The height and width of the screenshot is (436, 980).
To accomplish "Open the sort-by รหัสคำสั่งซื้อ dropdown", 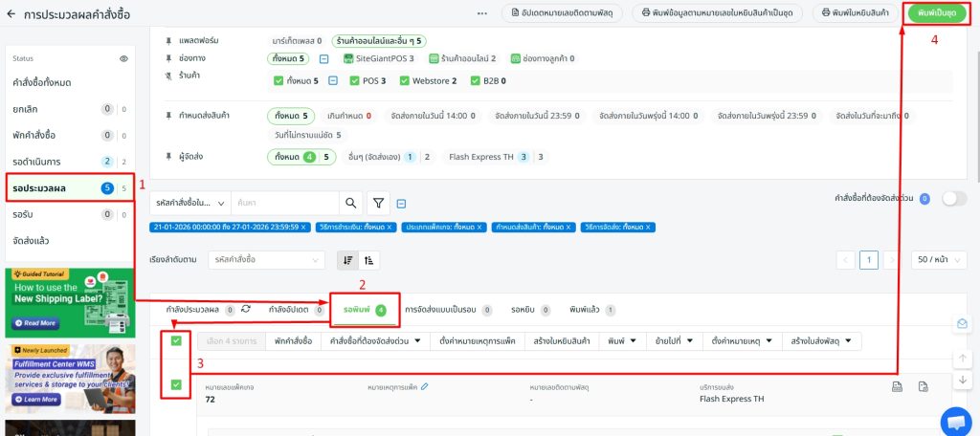I will (x=265, y=259).
